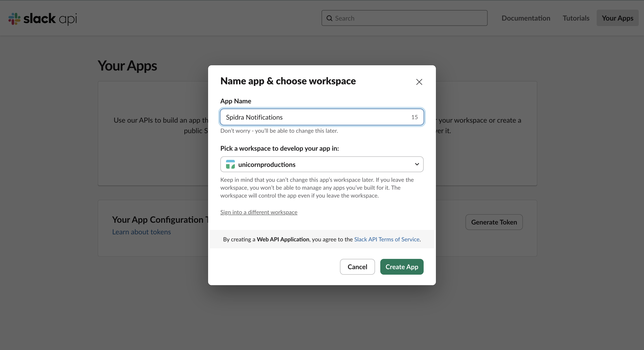Click the workspace dropdown chevron arrow

[417, 164]
